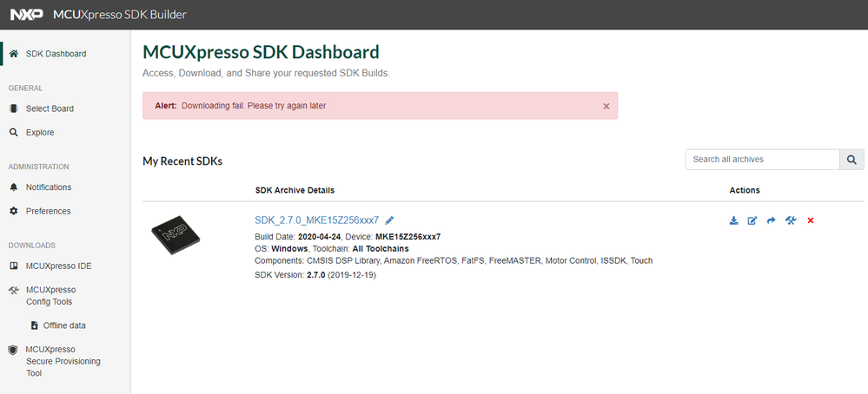This screenshot has width=868, height=394.
Task: Open Select Board menu item
Action: 50,108
